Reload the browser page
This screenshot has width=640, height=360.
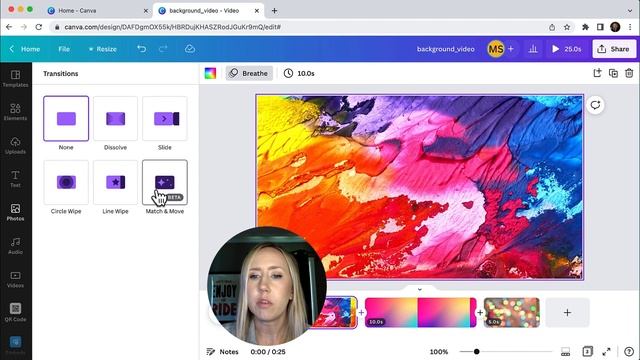[39, 27]
